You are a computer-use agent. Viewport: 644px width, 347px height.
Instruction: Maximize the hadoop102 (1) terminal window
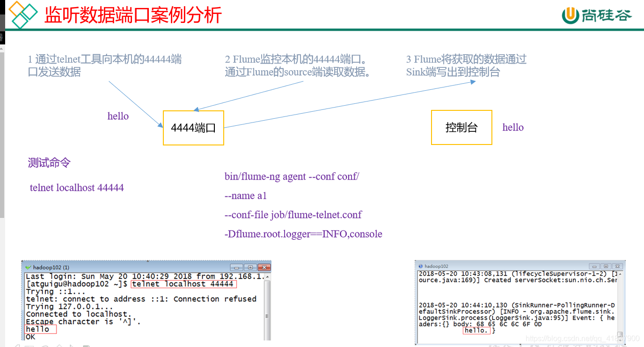[x=250, y=267]
